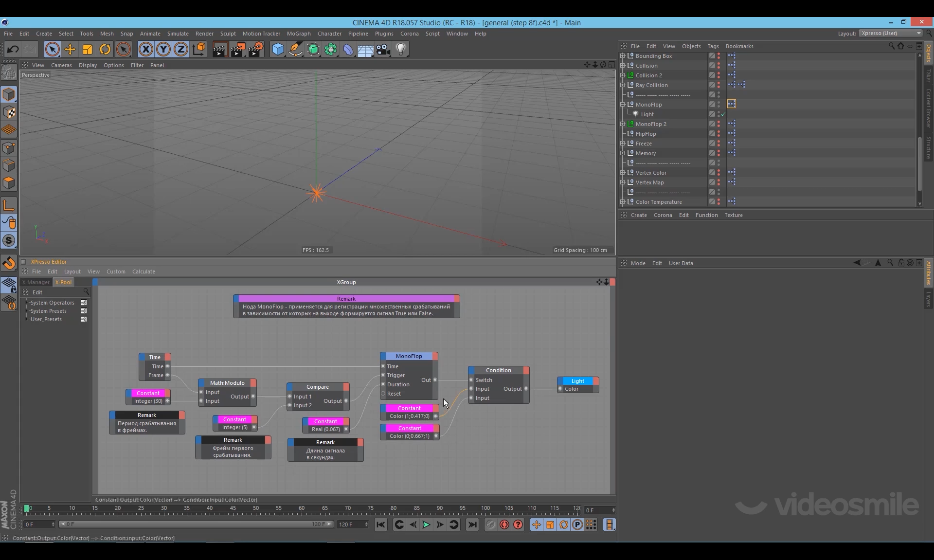Image resolution: width=934 pixels, height=560 pixels.
Task: Click the Record Active Objects keyframe button
Action: (x=490, y=524)
